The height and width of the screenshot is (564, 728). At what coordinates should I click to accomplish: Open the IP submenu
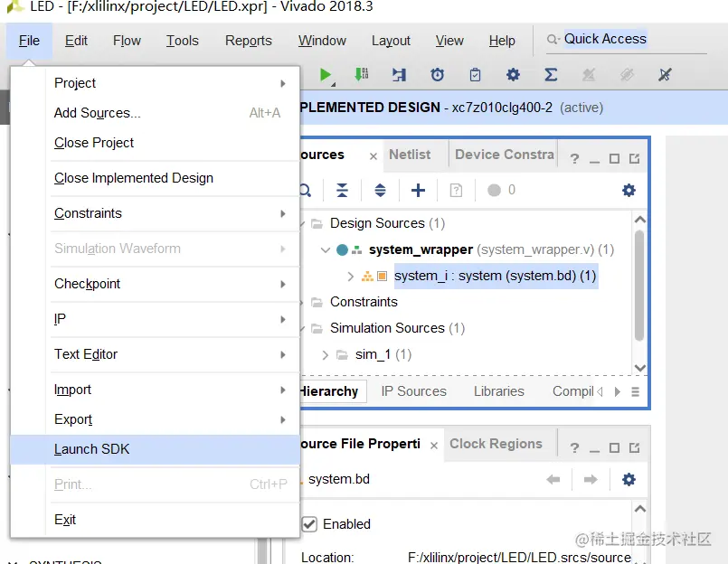155,319
